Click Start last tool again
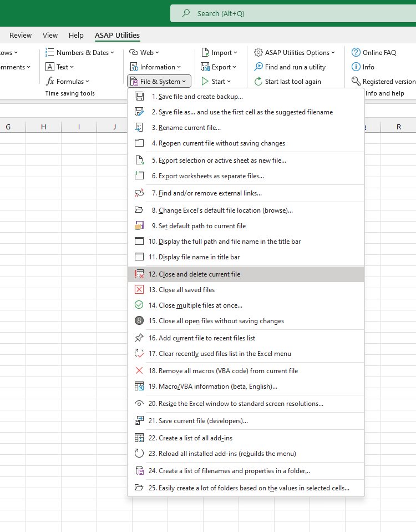This screenshot has height=532, width=416. pyautogui.click(x=288, y=82)
